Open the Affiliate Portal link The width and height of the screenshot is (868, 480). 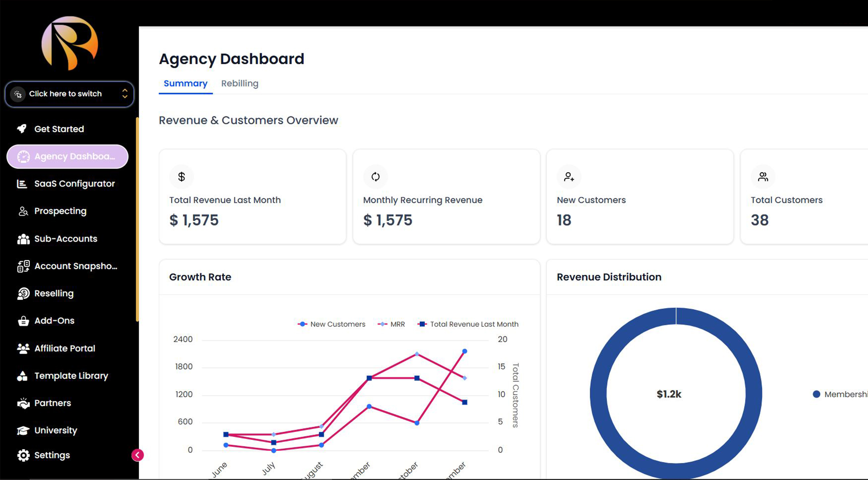pos(65,348)
